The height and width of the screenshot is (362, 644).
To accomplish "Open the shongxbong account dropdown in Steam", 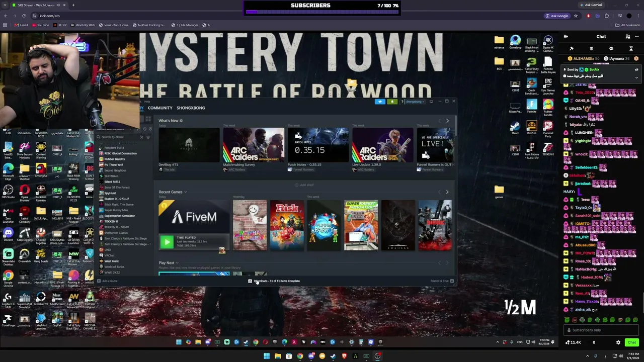I will pyautogui.click(x=416, y=102).
